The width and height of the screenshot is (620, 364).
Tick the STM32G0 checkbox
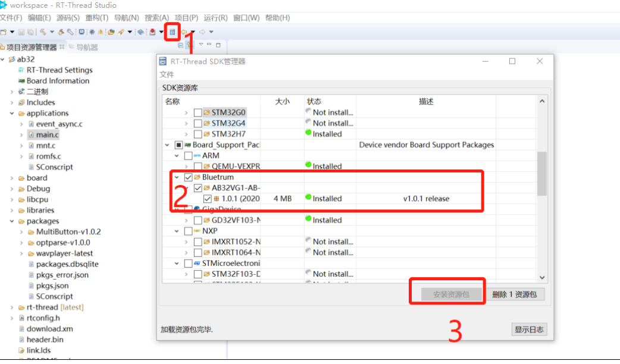[198, 112]
